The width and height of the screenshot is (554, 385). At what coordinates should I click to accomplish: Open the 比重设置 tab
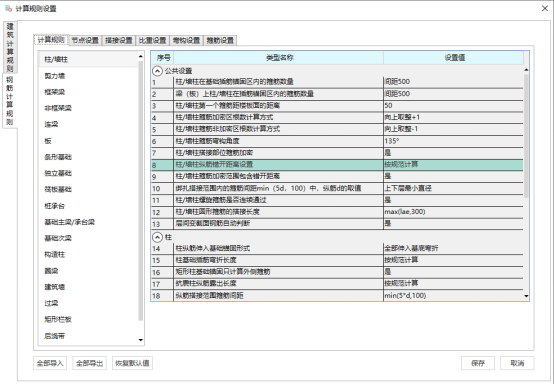[x=152, y=40]
